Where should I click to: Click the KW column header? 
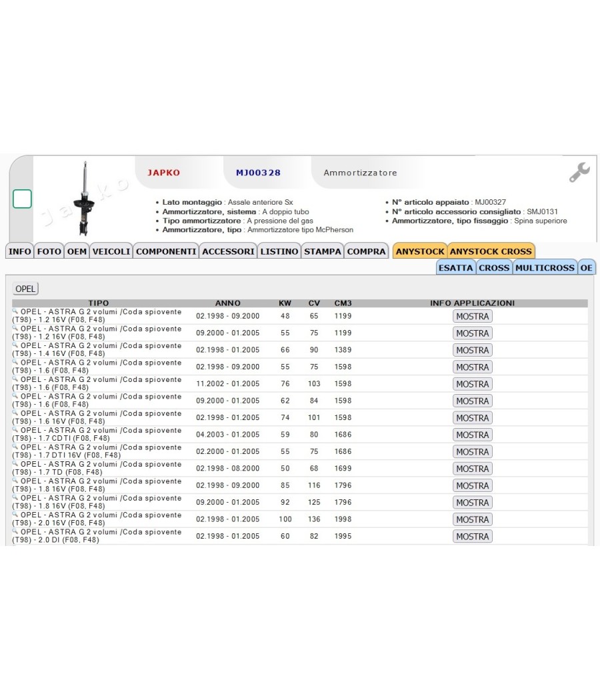285,303
